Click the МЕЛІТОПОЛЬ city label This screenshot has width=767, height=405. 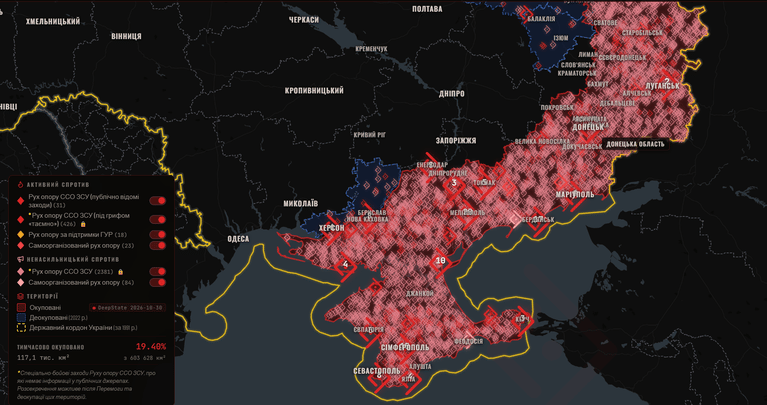click(x=468, y=212)
